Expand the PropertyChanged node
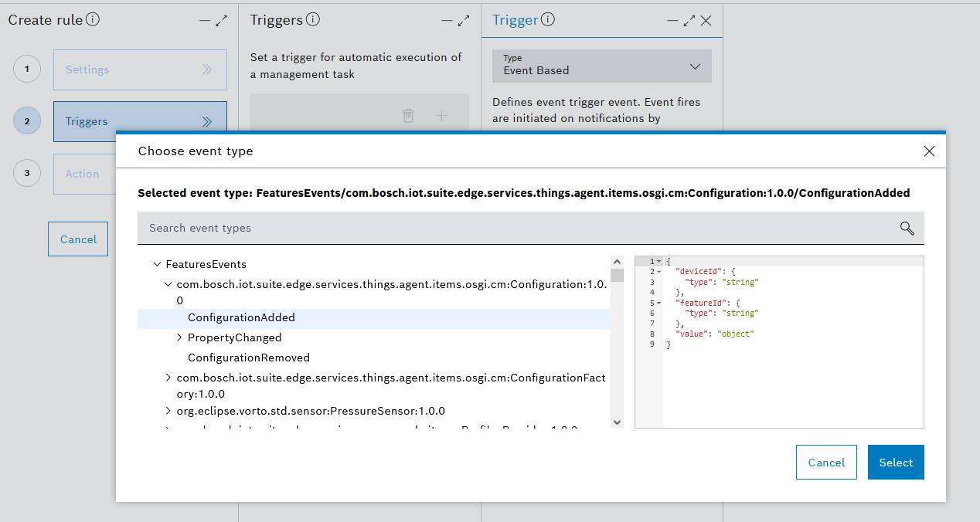 click(179, 337)
